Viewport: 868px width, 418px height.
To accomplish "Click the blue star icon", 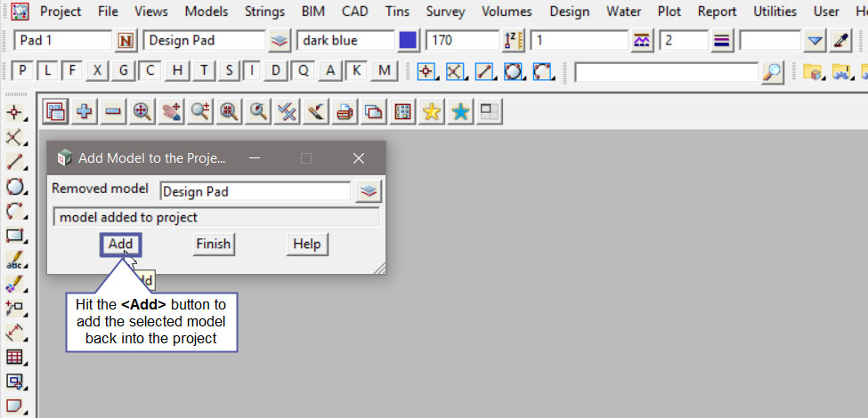I will [x=460, y=111].
